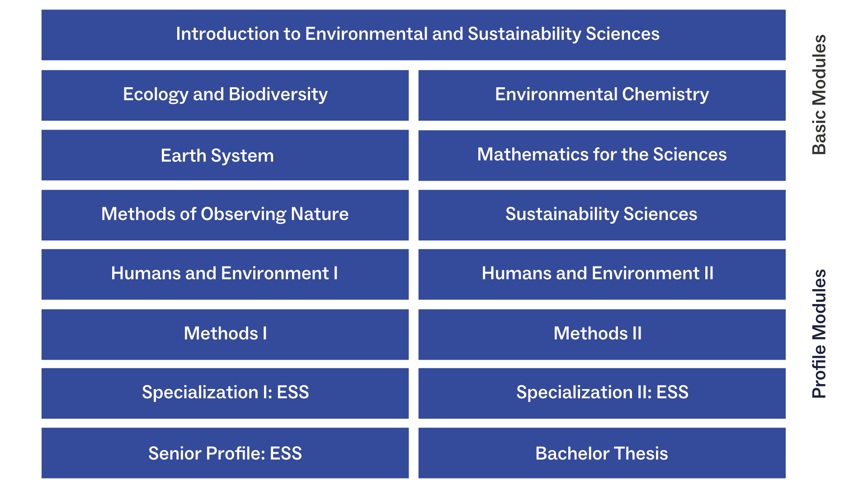
Task: Click the Senior Profile: ESS box
Action: (225, 453)
